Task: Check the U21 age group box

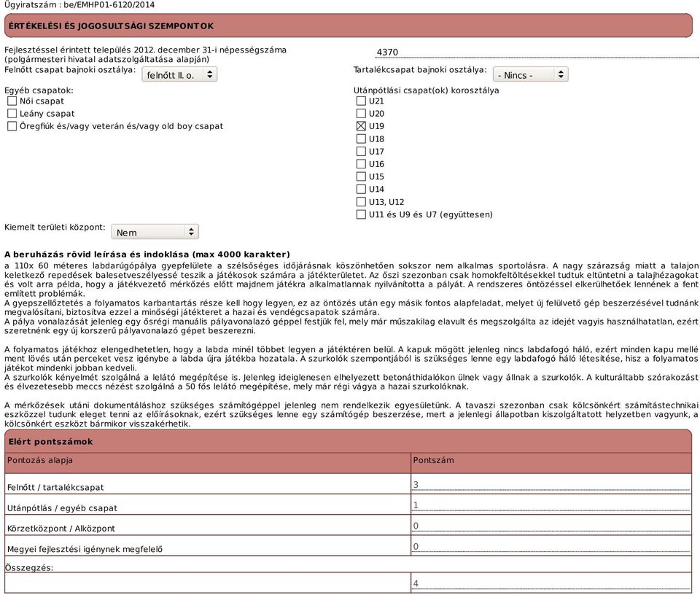Action: tap(361, 101)
